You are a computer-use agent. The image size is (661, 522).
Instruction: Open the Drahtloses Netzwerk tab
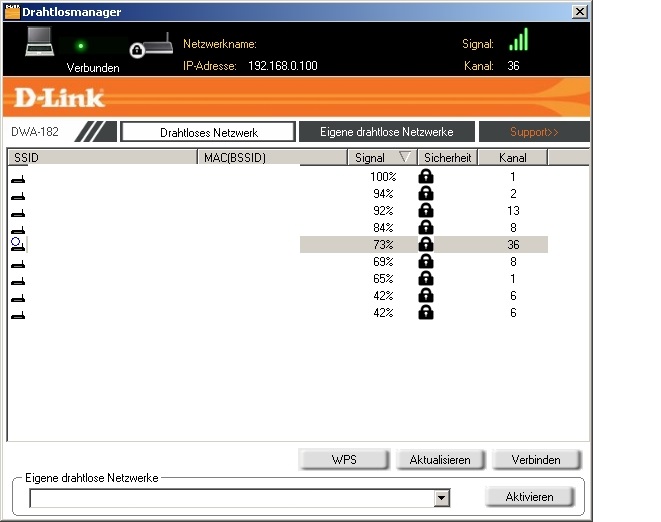pyautogui.click(x=208, y=132)
